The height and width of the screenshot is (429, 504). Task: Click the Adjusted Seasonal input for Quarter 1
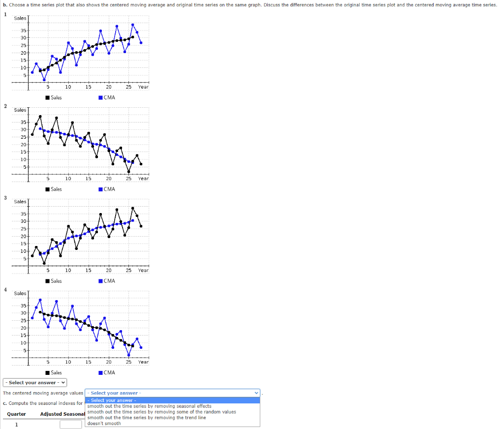click(70, 424)
